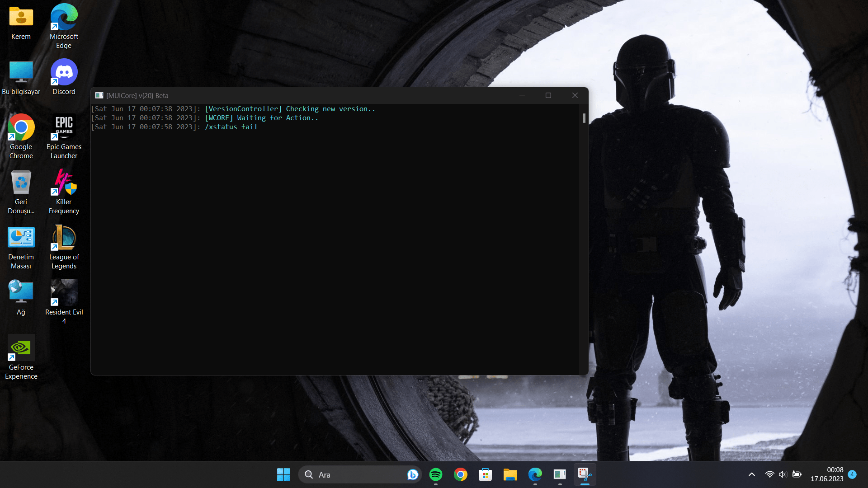Screen dimensions: 868x488
Task: Click the Bing icon in taskbar search
Action: 412,474
